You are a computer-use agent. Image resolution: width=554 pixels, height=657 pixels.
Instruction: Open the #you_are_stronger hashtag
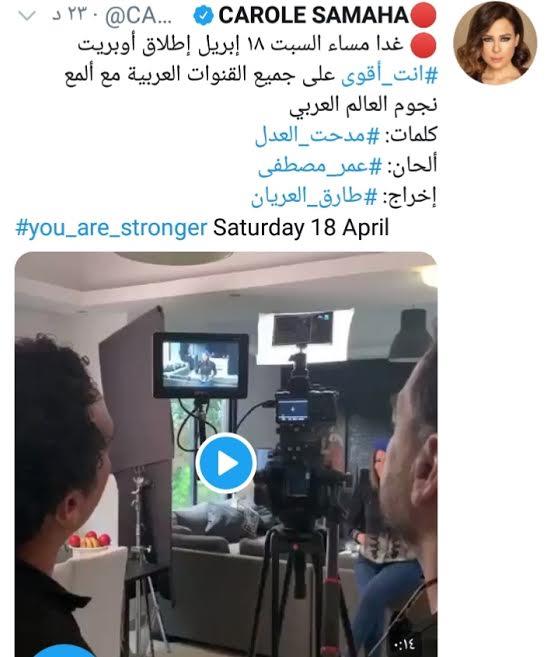[111, 228]
